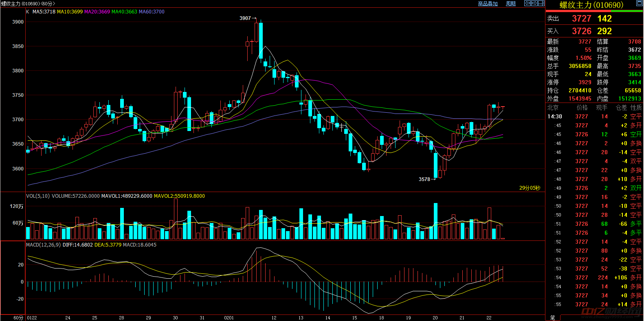Select the MA5 moving average label

click(44, 12)
